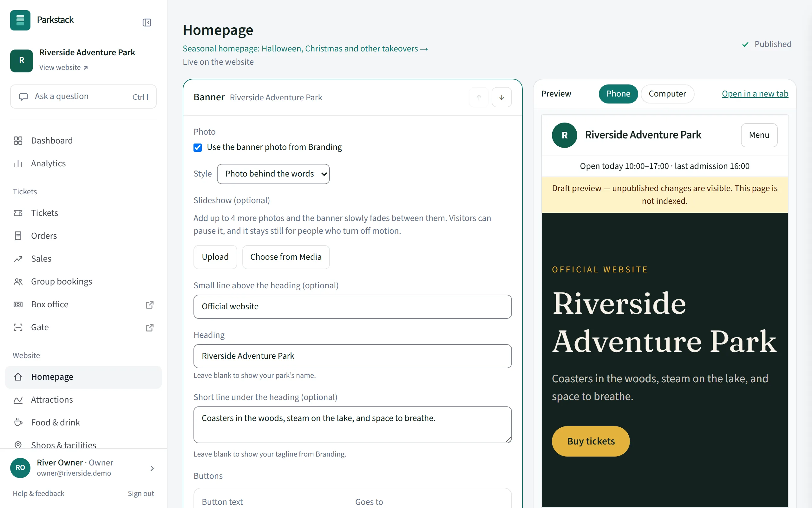Click the Box office cash icon
812x508 pixels.
pos(18,304)
